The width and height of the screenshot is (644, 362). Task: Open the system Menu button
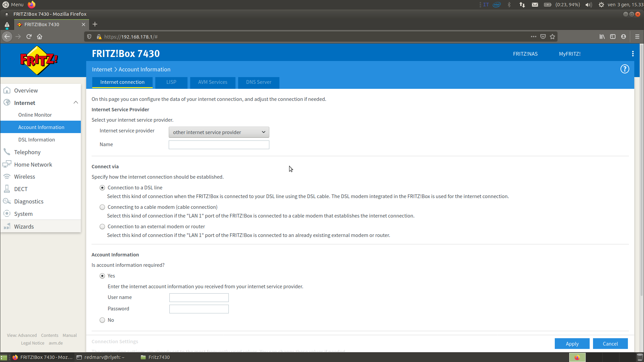13,4
